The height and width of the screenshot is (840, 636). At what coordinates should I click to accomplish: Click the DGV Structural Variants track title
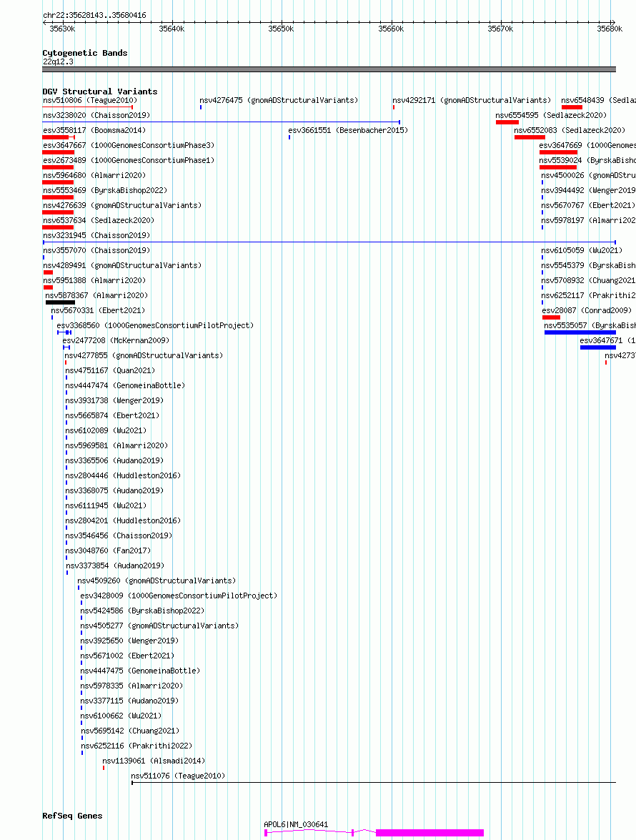point(100,92)
